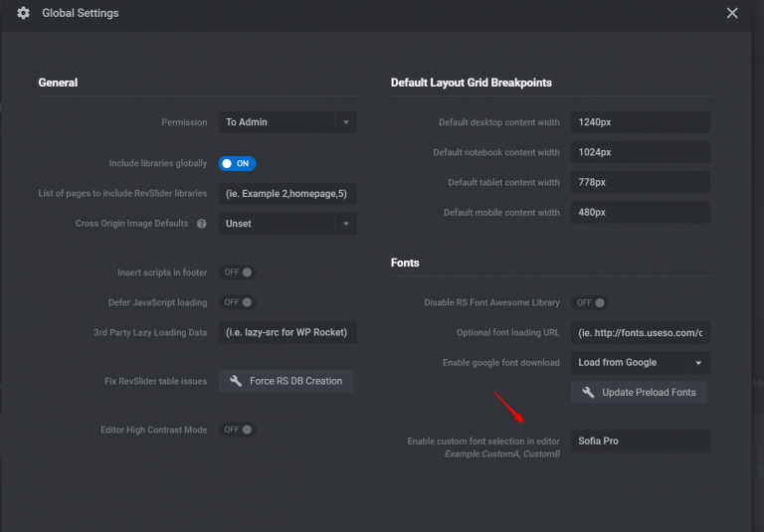Image resolution: width=764 pixels, height=532 pixels.
Task: Toggle Editor High Contrast Mode
Action: pyautogui.click(x=238, y=430)
